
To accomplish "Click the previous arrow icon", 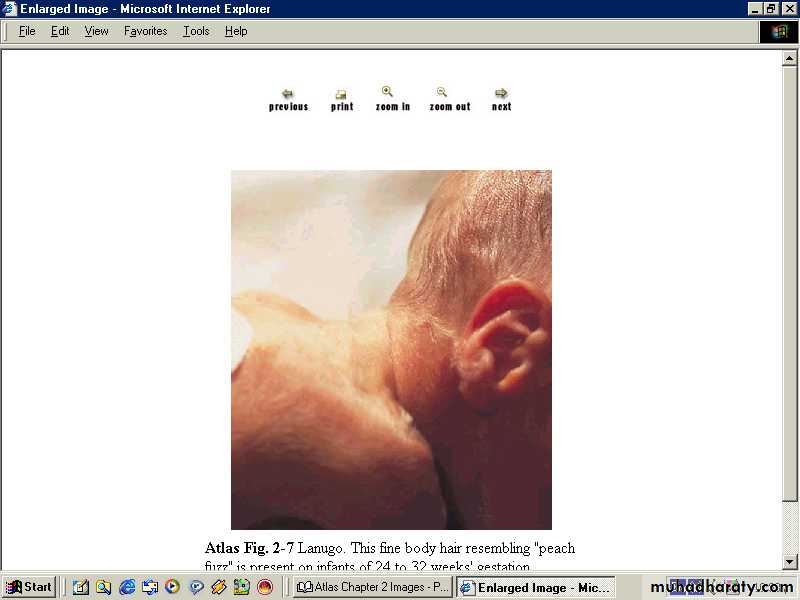I will (x=288, y=94).
